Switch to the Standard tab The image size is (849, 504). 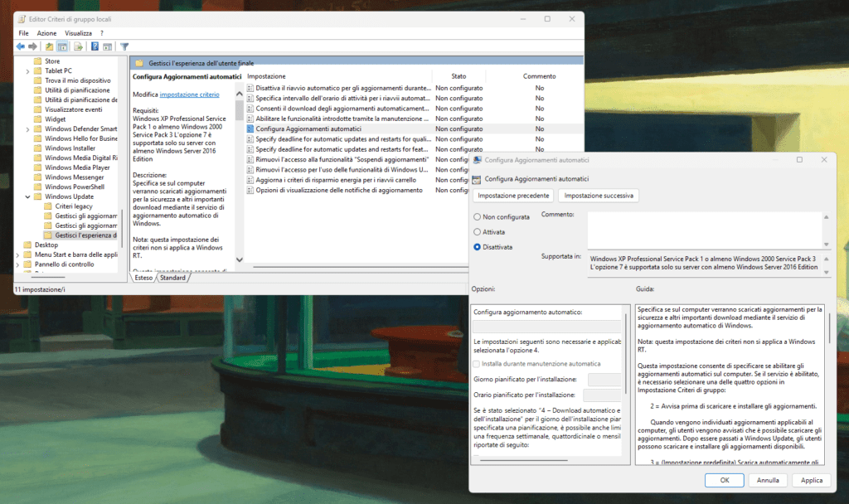coord(172,278)
